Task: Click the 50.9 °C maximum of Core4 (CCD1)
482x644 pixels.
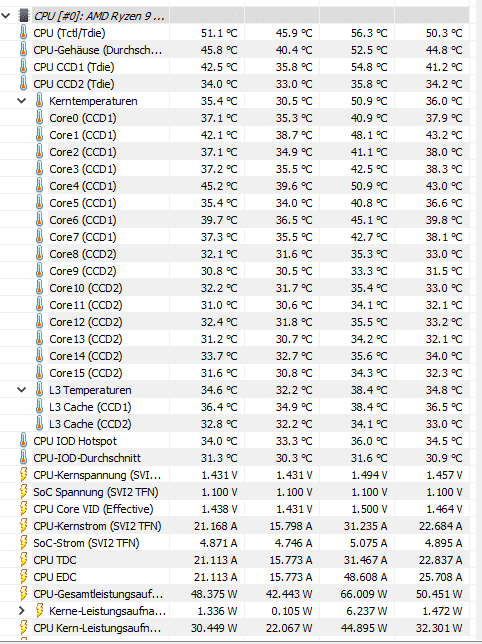Action: pos(369,186)
